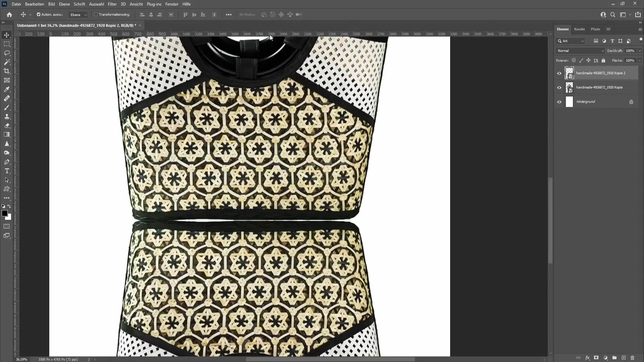The height and width of the screenshot is (362, 644).
Task: Select the Crop tool
Action: (7, 71)
